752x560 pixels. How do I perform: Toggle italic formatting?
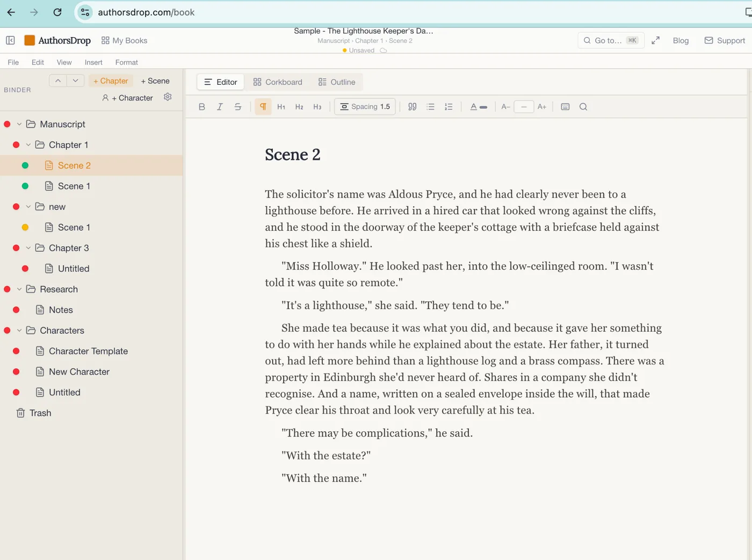pyautogui.click(x=220, y=107)
